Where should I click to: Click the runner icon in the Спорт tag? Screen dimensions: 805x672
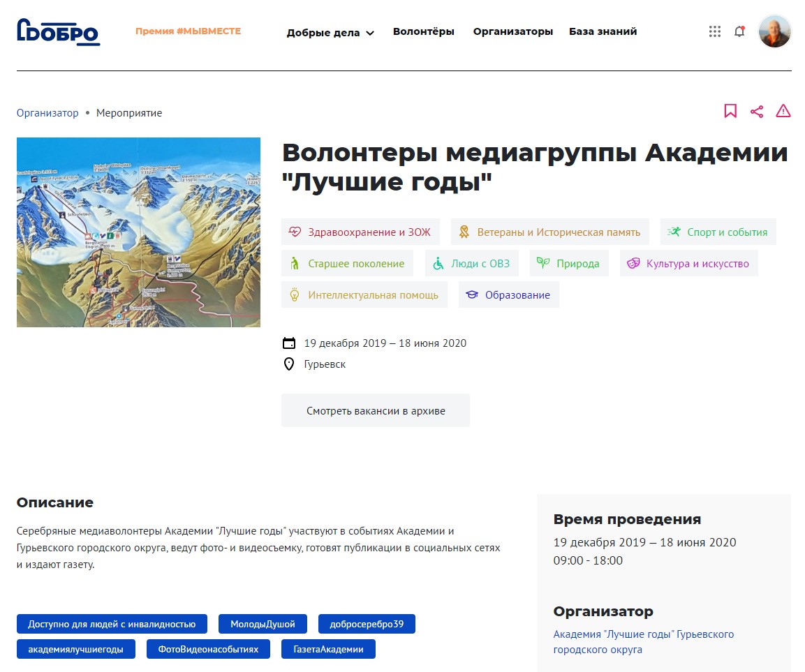674,232
